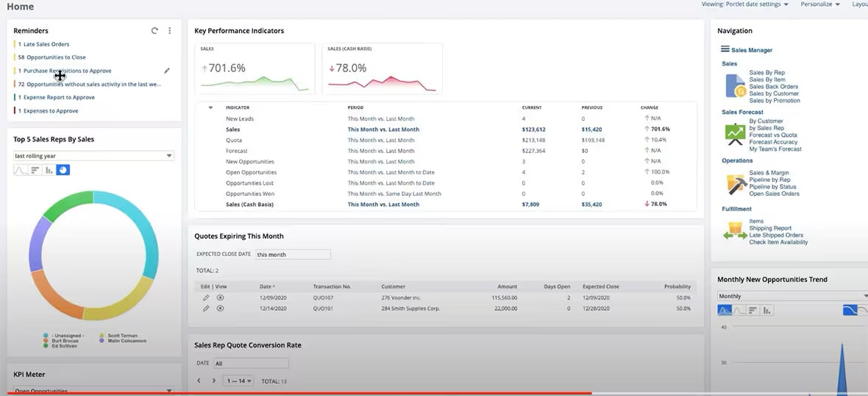Click pencil icon beside Purchase Requisitions reminder
The width and height of the screenshot is (868, 396).
coord(167,71)
